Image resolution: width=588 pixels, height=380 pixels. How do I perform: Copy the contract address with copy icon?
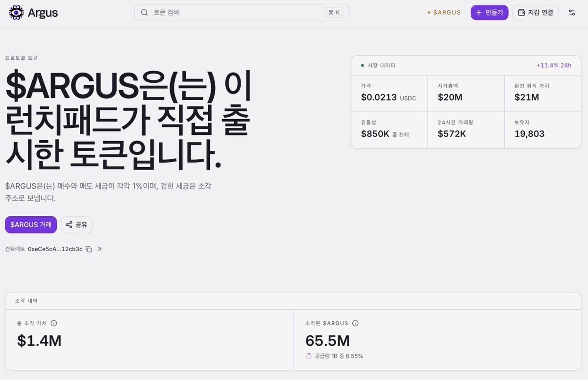coord(89,249)
